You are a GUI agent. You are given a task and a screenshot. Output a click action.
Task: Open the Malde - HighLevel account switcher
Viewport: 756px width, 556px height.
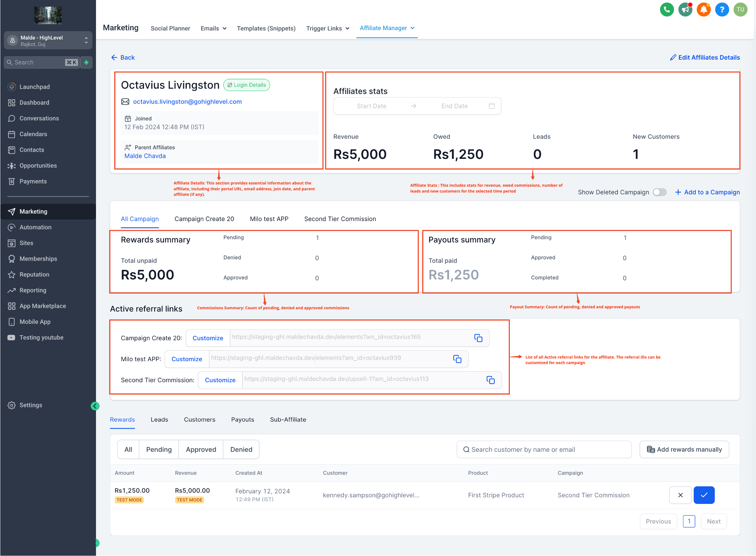pyautogui.click(x=48, y=41)
